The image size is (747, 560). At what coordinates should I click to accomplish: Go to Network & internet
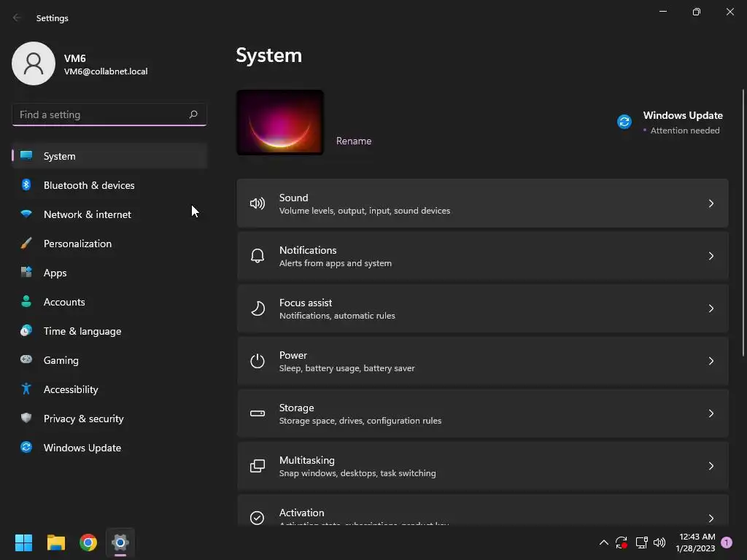109,214
